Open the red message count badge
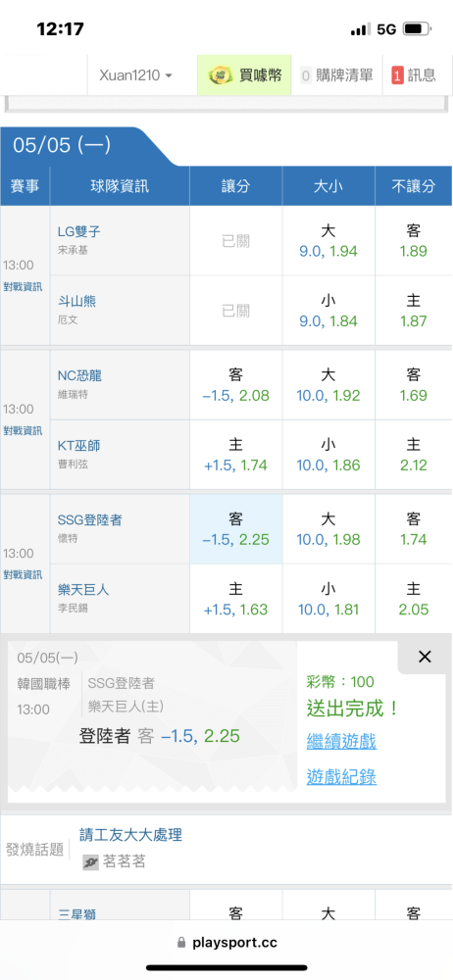Screen dimensions: 453x980 [397, 76]
